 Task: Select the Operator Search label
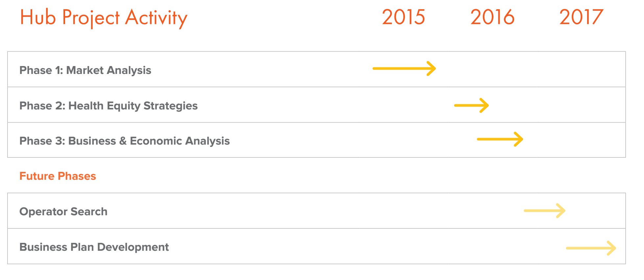point(63,212)
